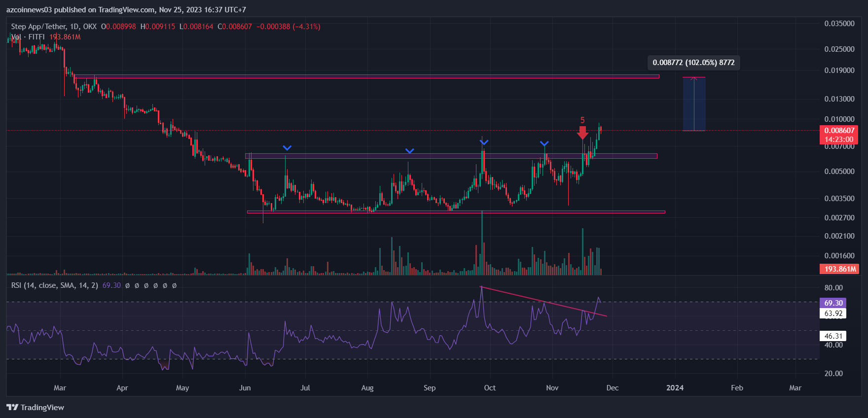Open the RSI (14, close, SMA, 14, 2) legend

pyautogui.click(x=55, y=285)
